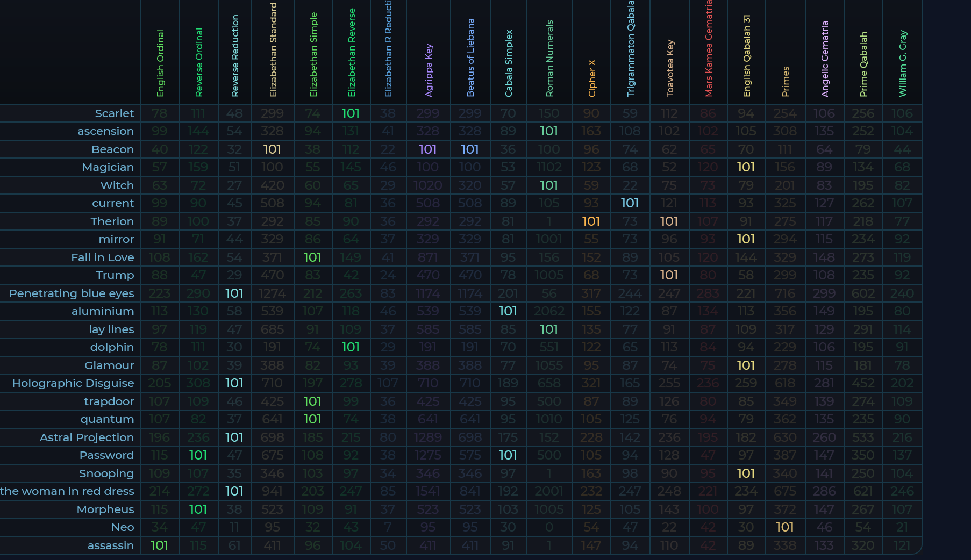Image resolution: width=971 pixels, height=560 pixels.
Task: Click the English Ordinal column header
Action: [x=160, y=63]
